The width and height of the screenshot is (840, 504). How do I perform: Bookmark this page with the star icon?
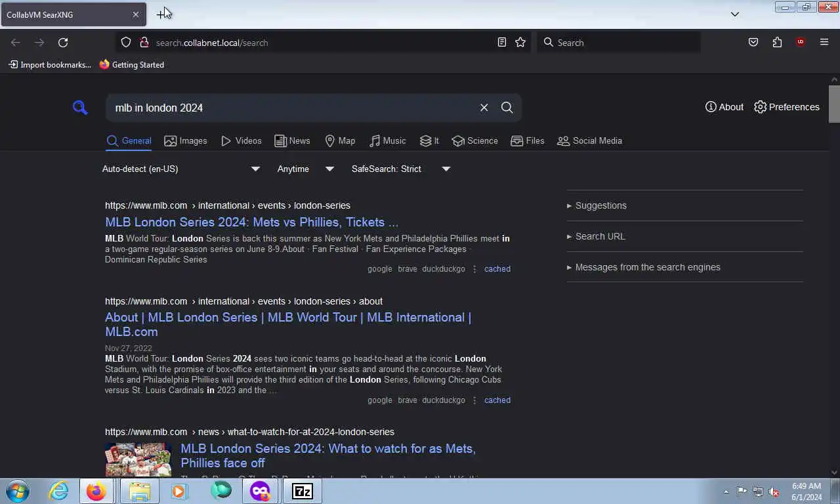click(x=520, y=43)
